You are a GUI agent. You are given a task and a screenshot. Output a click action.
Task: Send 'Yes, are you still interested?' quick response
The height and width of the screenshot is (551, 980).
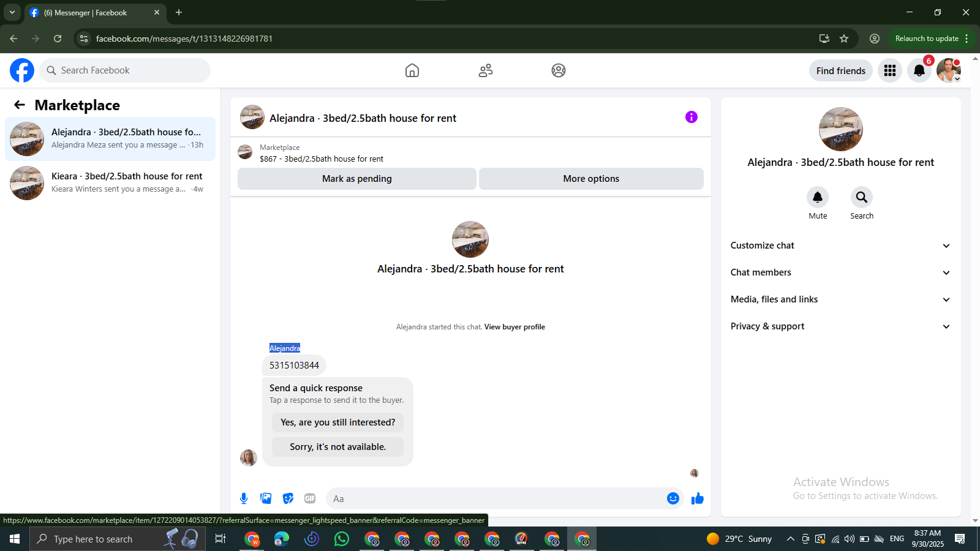pyautogui.click(x=338, y=422)
